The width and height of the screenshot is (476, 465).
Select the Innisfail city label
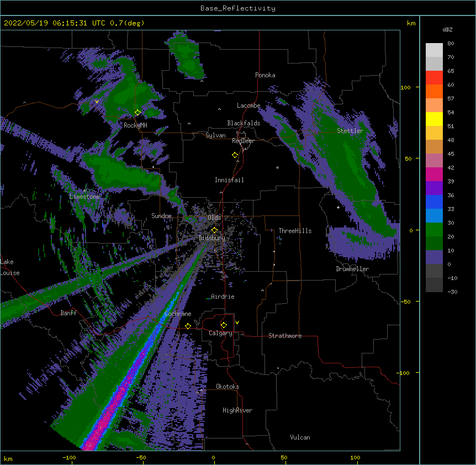click(229, 180)
